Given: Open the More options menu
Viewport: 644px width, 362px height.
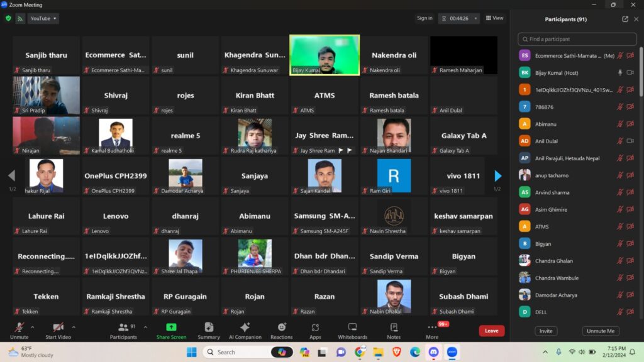Looking at the screenshot, I should click(432, 331).
